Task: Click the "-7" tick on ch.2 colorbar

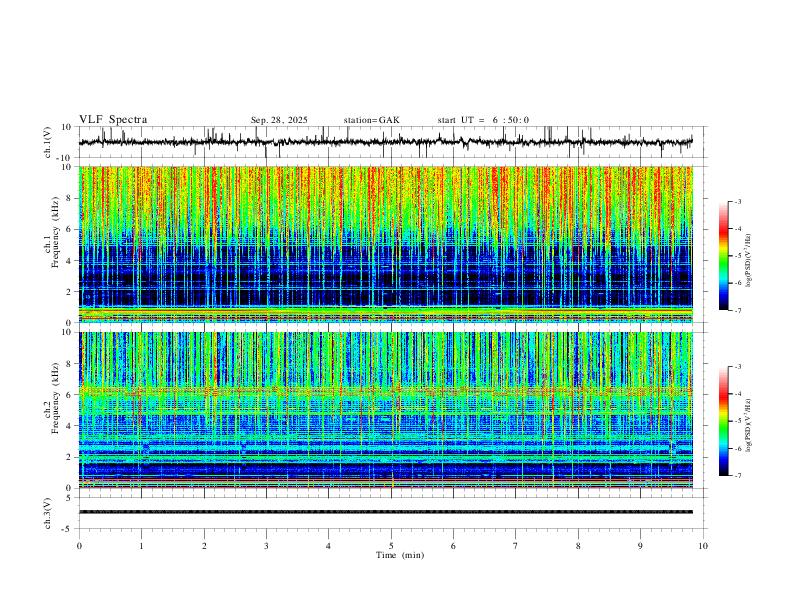Action: tap(738, 476)
